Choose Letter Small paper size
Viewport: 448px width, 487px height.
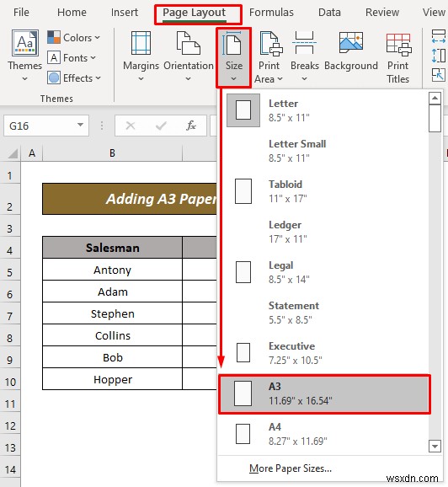click(x=323, y=151)
